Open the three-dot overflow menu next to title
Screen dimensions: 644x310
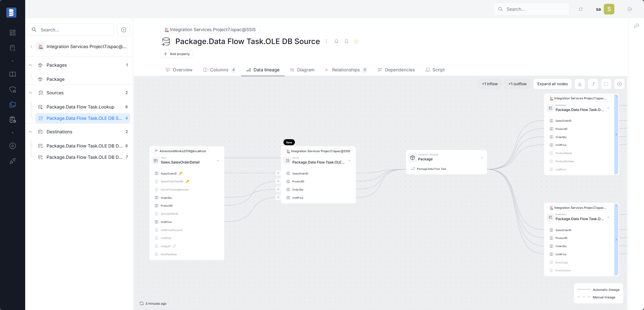[x=326, y=41]
